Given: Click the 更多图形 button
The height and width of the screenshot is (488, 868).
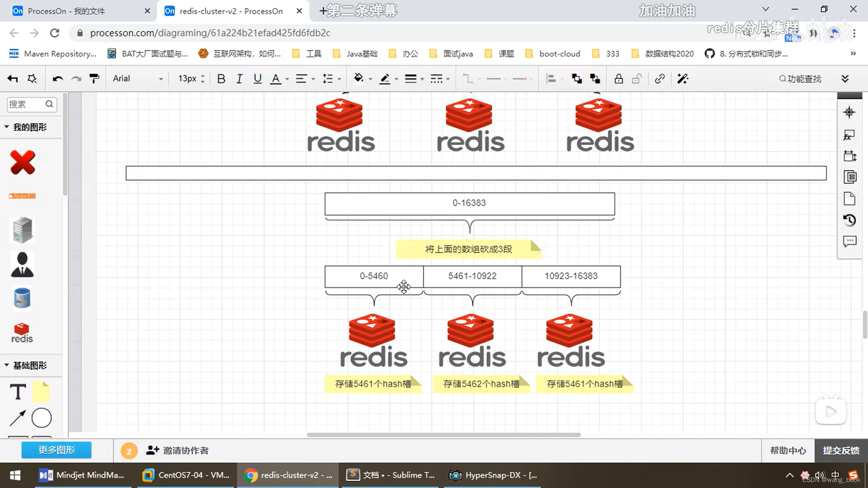Looking at the screenshot, I should pos(57,450).
